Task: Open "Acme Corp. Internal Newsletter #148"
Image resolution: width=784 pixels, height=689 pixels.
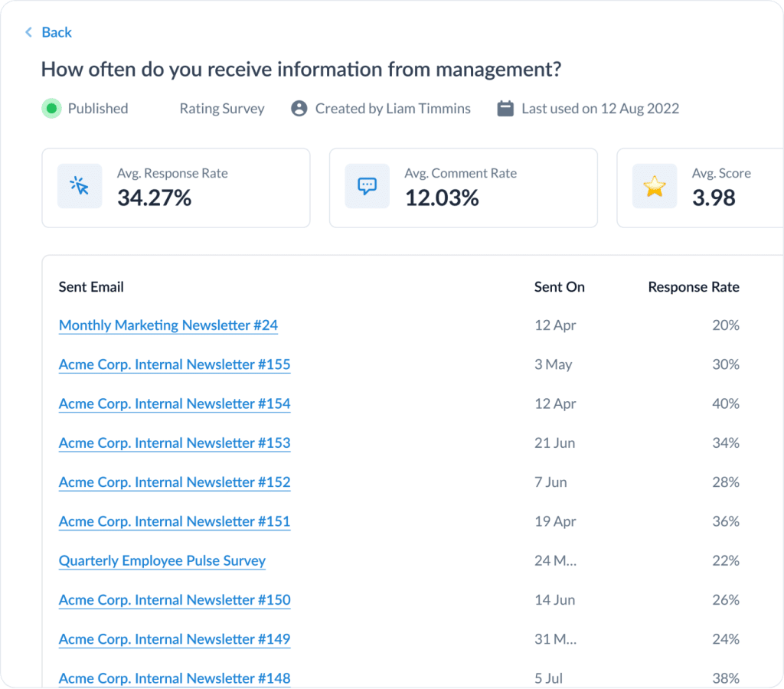Action: pos(175,678)
